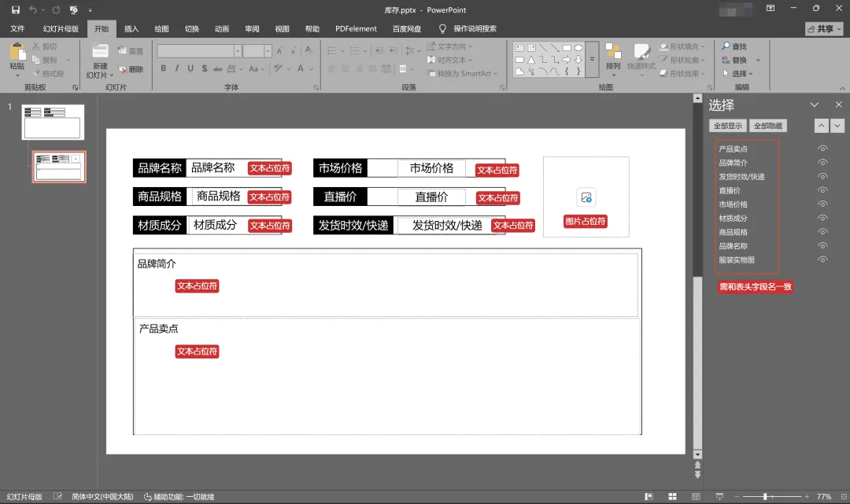Open the Animations (动画) tab
850x504 pixels.
[222, 28]
